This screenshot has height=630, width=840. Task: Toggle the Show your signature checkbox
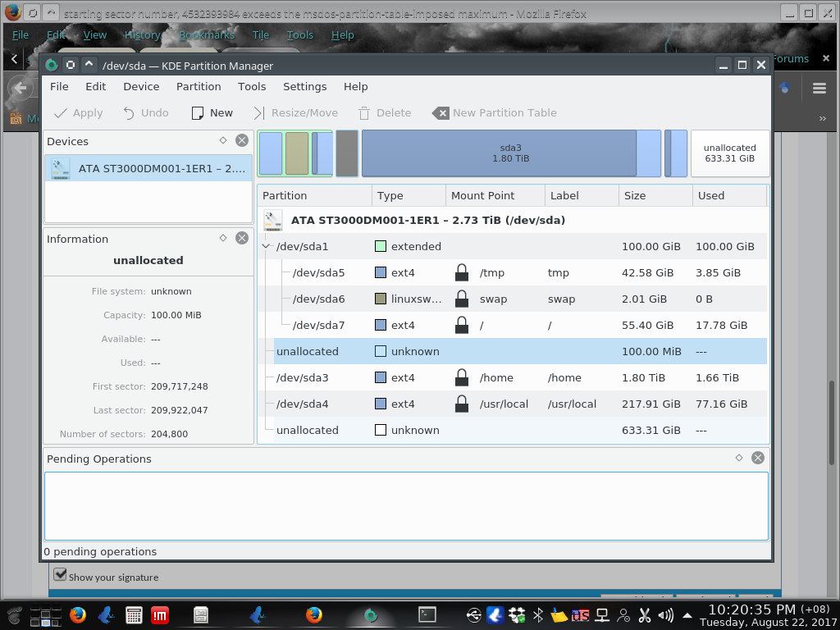(x=60, y=574)
